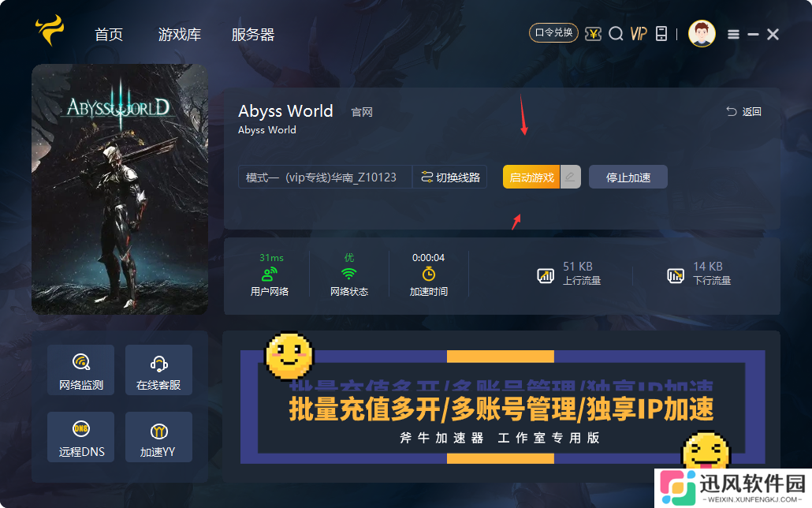Open the hamburger menu in the title bar
Image resolution: width=812 pixels, height=508 pixels.
coord(732,34)
